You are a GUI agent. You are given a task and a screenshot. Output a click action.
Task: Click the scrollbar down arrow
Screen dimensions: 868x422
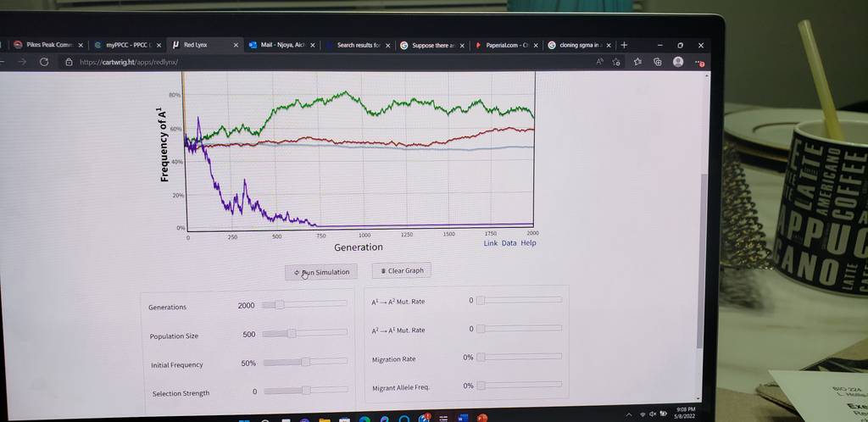coord(698,398)
